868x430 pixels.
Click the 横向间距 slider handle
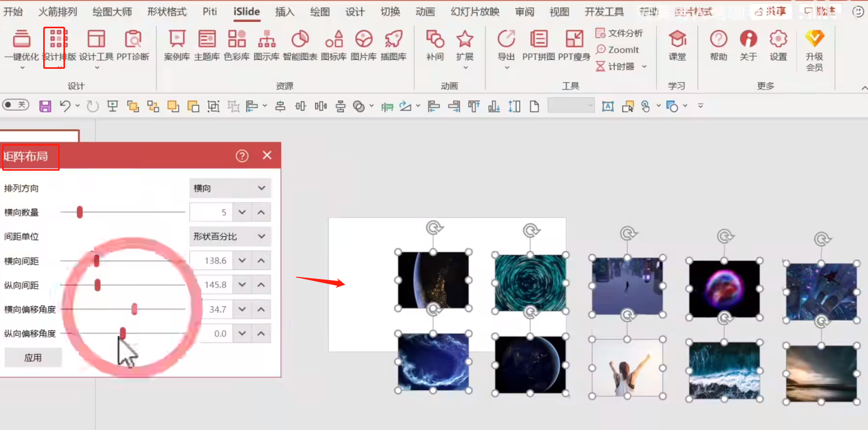(97, 261)
